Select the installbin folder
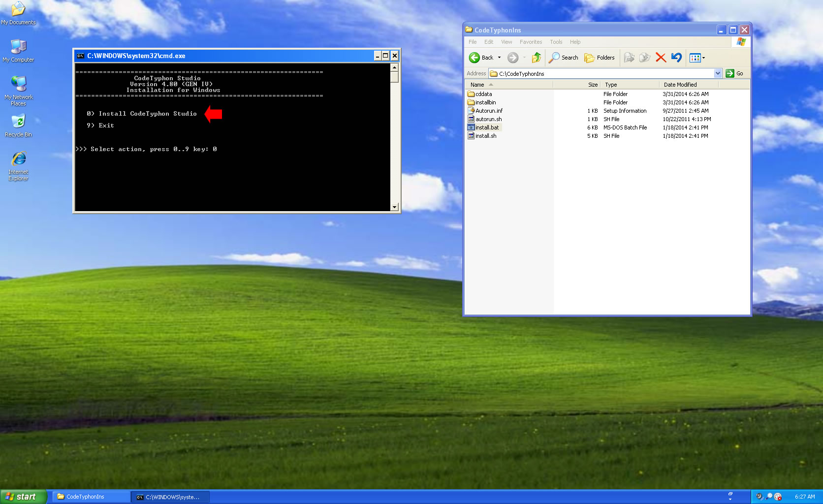The width and height of the screenshot is (823, 504). pos(481,102)
